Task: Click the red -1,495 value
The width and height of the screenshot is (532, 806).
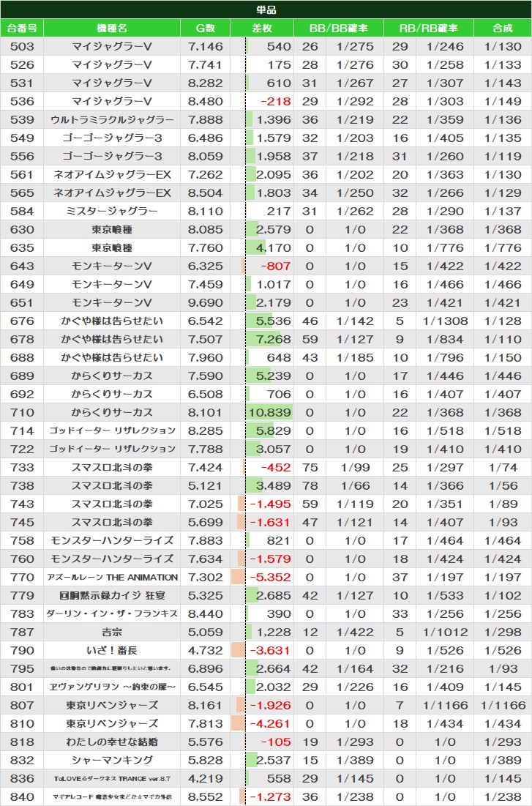Action: coord(270,504)
